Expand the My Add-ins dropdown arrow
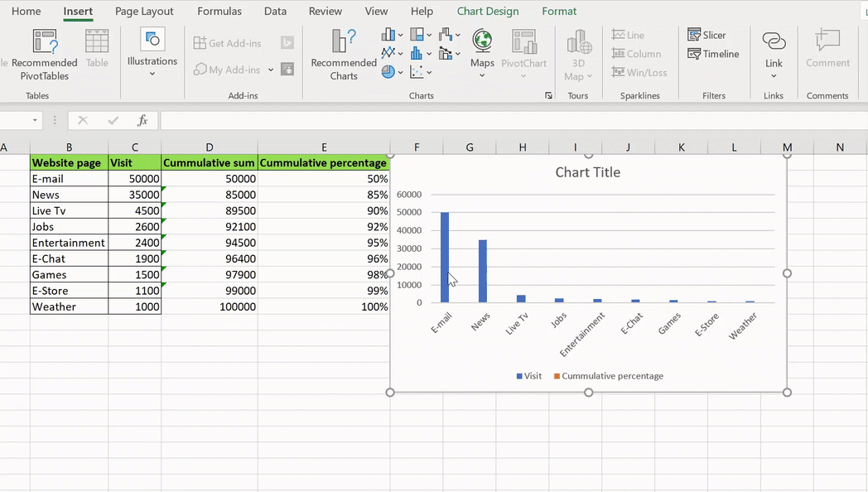This screenshot has height=492, width=868. pos(271,70)
